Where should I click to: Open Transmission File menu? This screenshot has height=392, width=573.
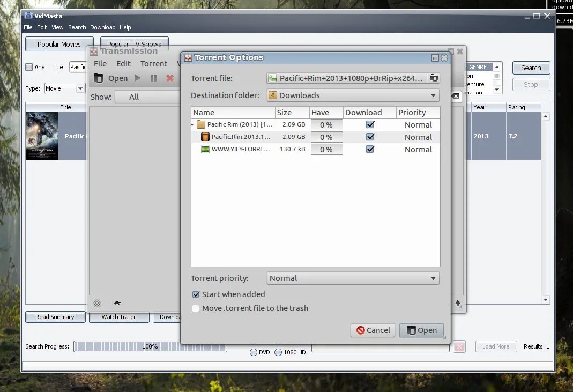tap(100, 64)
